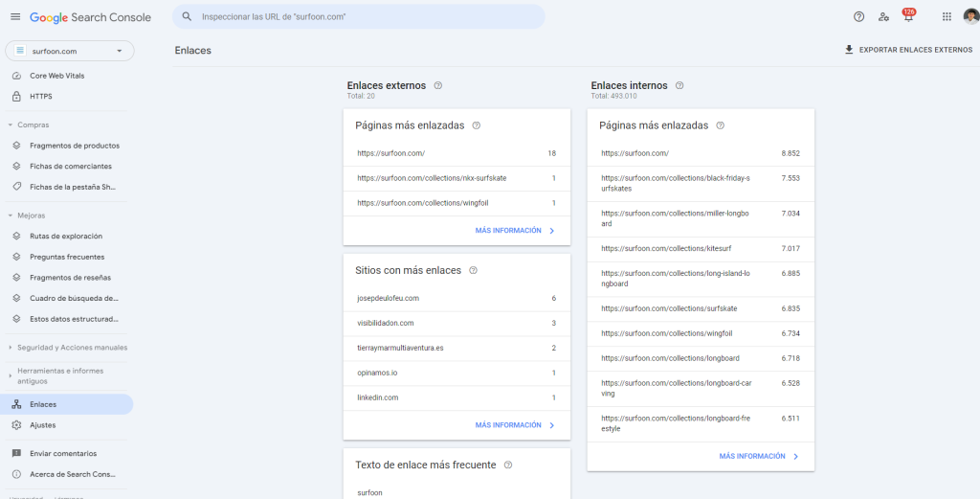Click help icon next to Enlaces externos
Screen dimensions: 980x499
[x=438, y=85]
